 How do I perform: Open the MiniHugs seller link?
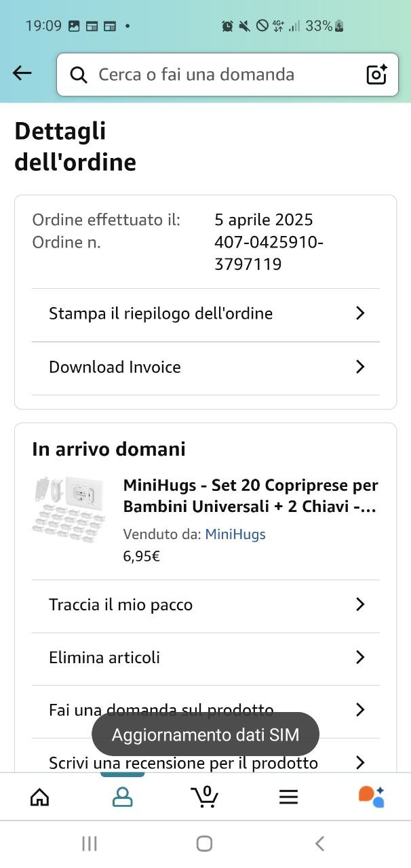[235, 534]
